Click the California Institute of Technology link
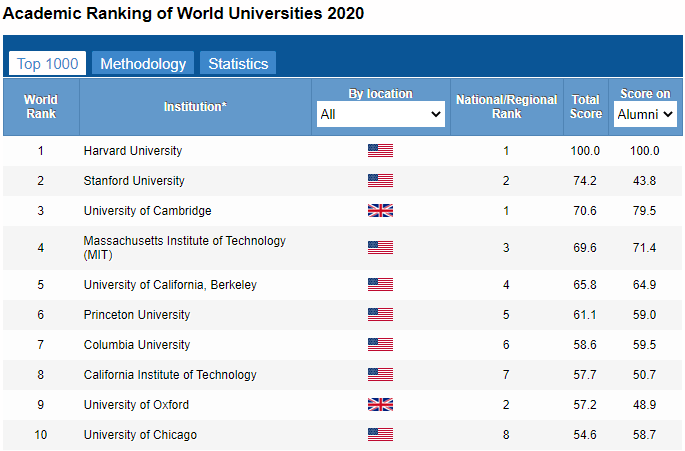 coord(170,375)
